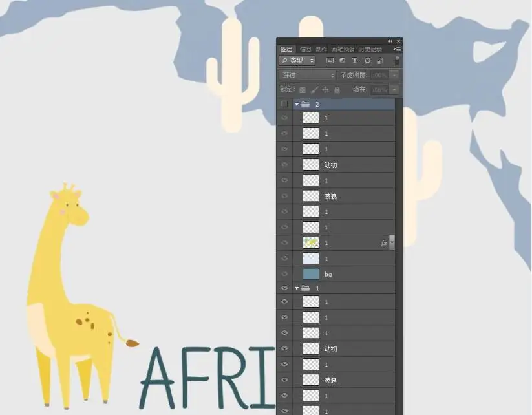The image size is (532, 415).
Task: Click thumbnail of 波浪 layer in group 2
Action: pyautogui.click(x=311, y=196)
